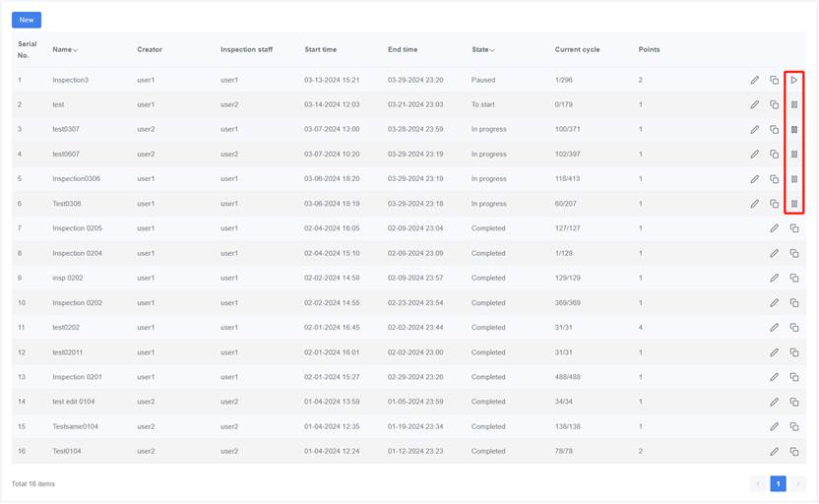Pause the Test0306 inspection task
The image size is (819, 504).
point(794,204)
